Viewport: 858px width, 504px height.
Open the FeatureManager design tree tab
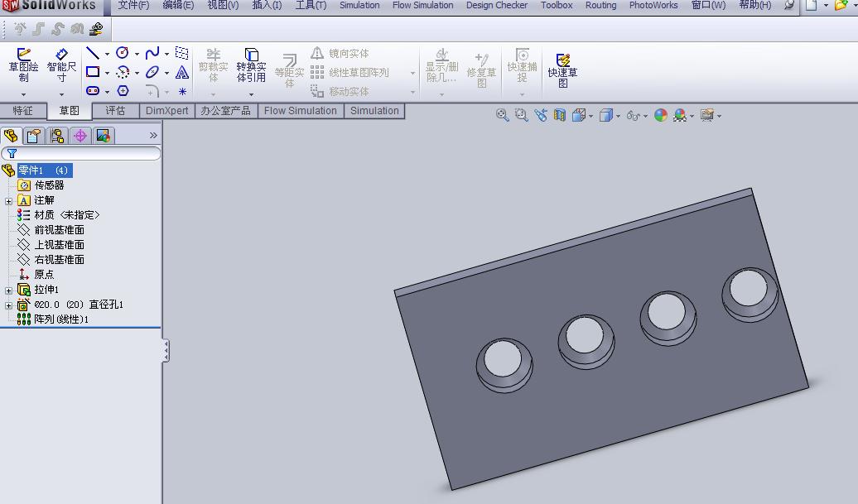coord(11,136)
